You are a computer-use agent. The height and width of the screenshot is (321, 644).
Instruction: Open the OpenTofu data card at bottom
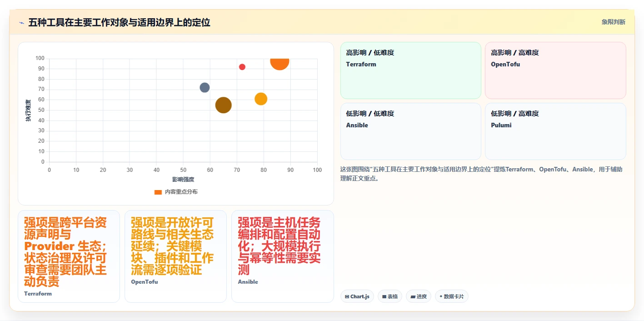[175, 256]
